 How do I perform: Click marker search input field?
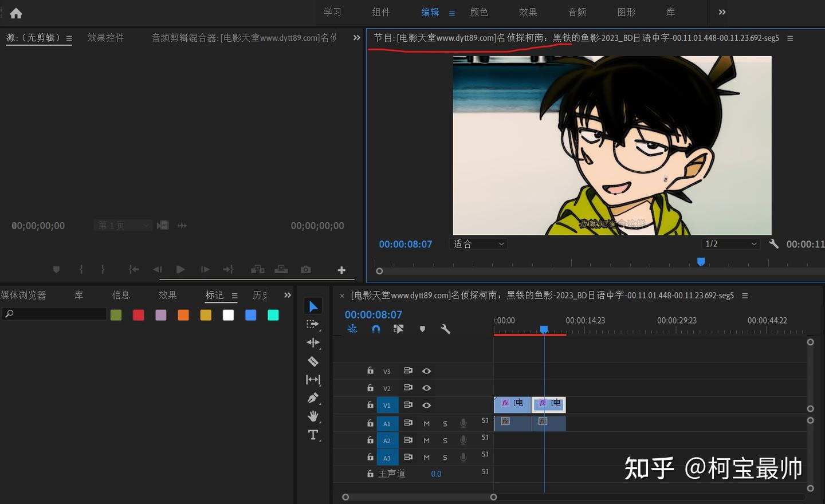pyautogui.click(x=54, y=314)
